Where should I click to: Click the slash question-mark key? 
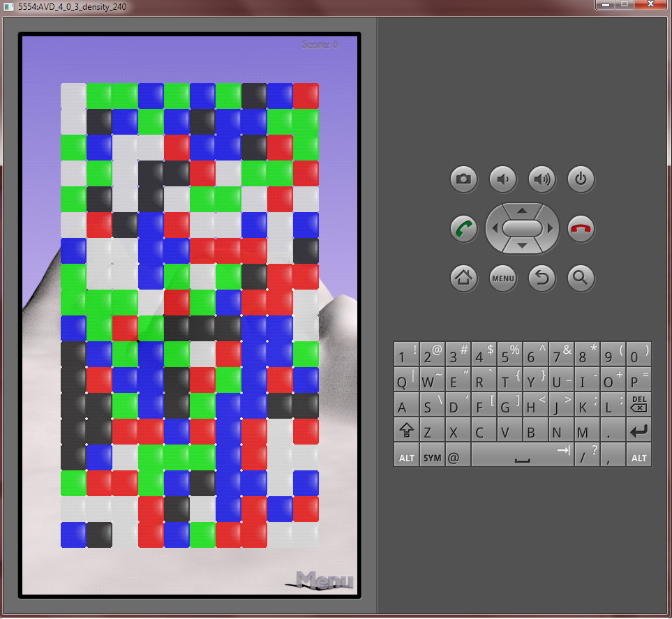[587, 455]
